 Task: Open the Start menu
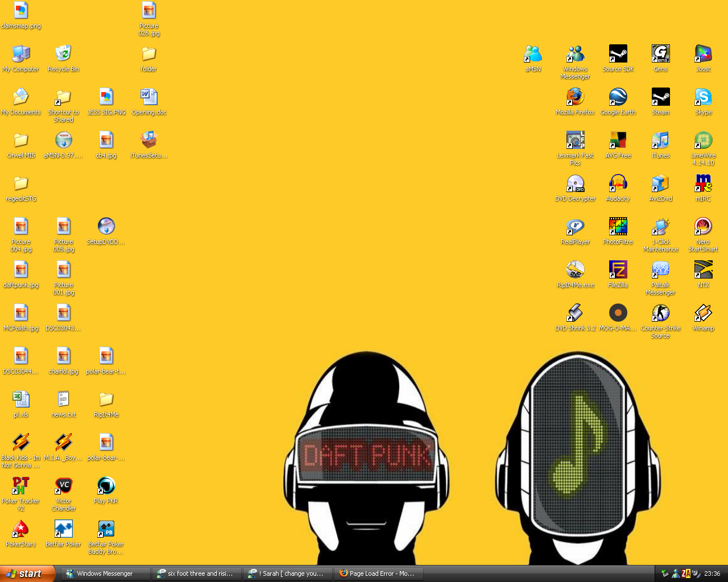[27, 573]
